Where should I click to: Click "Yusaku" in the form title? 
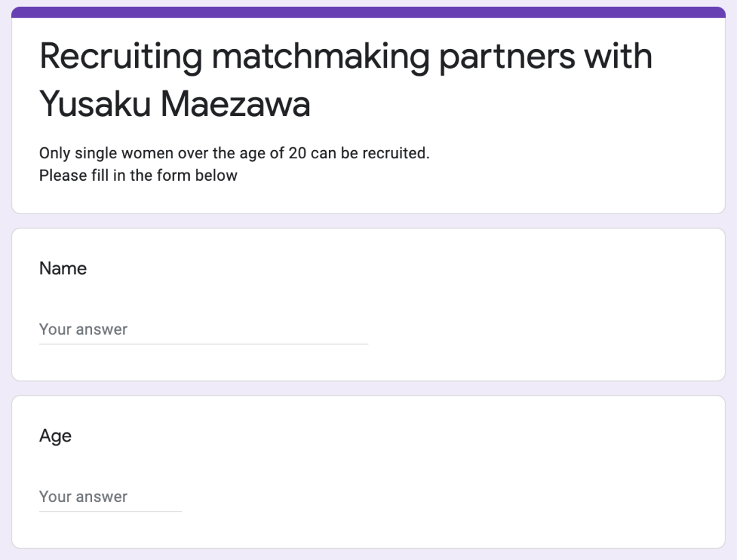click(x=95, y=104)
